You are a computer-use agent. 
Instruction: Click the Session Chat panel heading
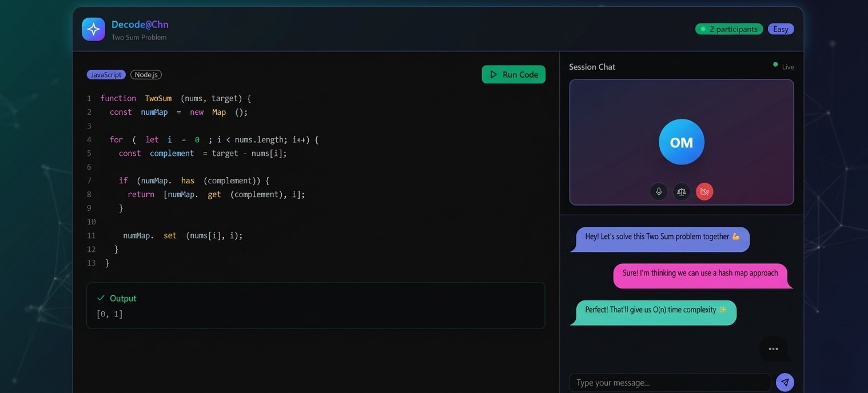pos(592,67)
